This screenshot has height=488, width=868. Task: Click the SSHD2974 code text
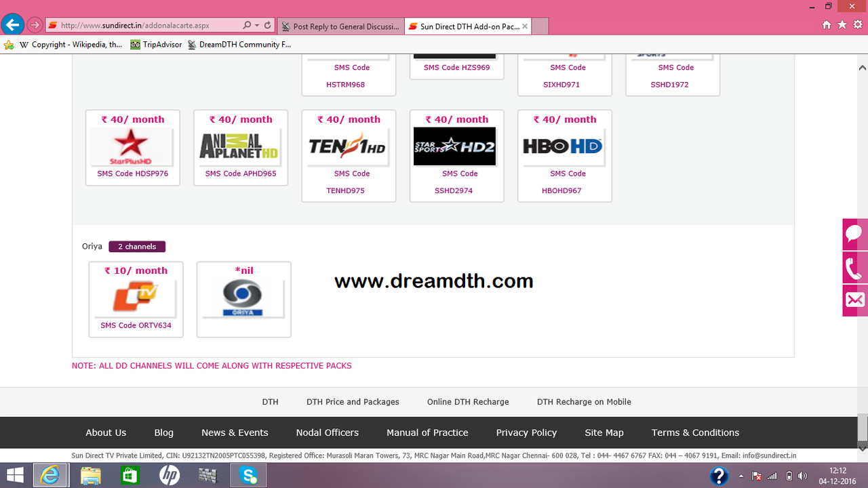(x=454, y=191)
